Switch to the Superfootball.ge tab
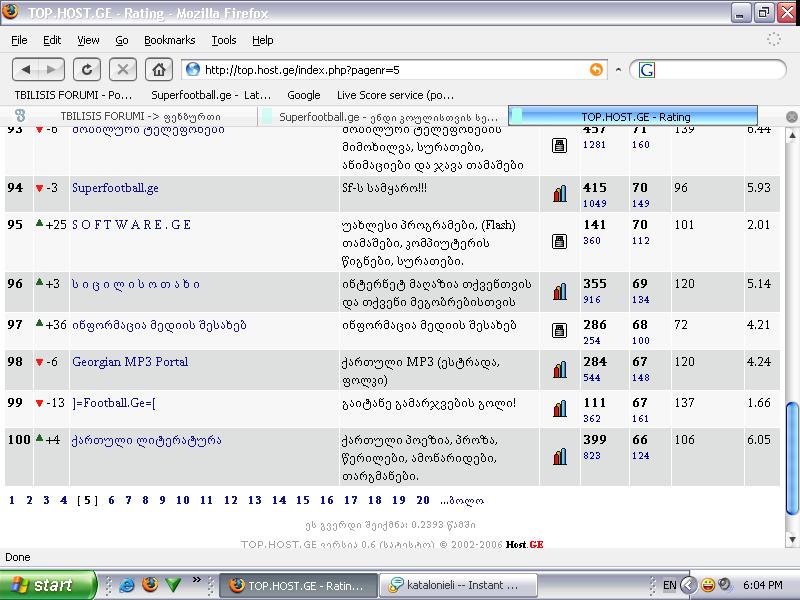800x600 pixels. [x=383, y=117]
